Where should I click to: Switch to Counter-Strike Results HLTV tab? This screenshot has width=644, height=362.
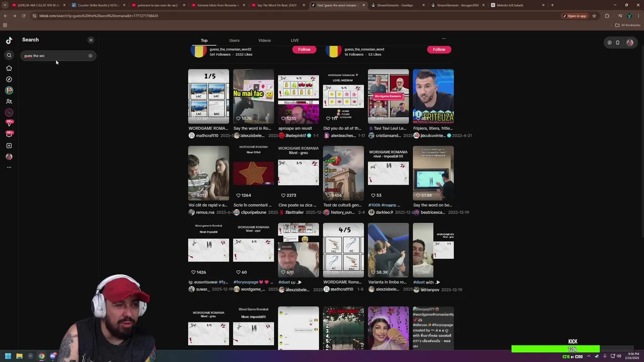(99, 5)
